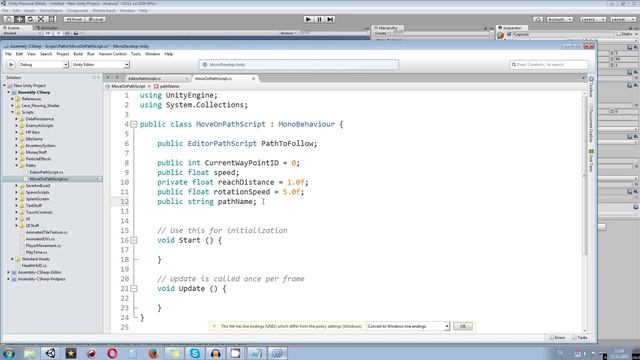Screen dimensions: 640x360
Task: Open the TouchControls folder
Action: (x=39, y=212)
